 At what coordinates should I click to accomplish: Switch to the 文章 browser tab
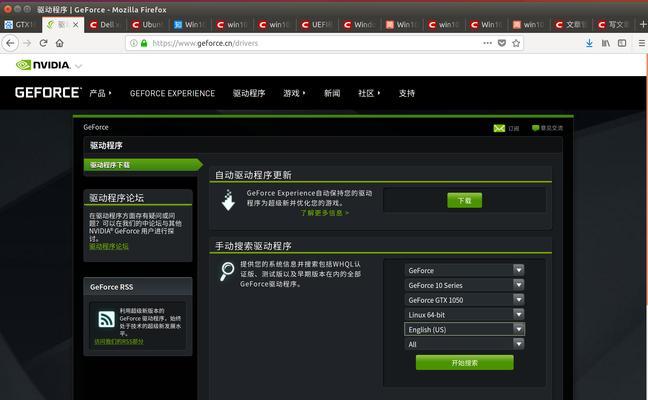point(571,25)
